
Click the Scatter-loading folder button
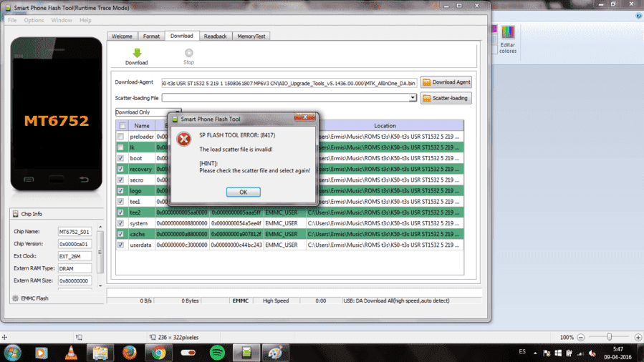point(446,98)
